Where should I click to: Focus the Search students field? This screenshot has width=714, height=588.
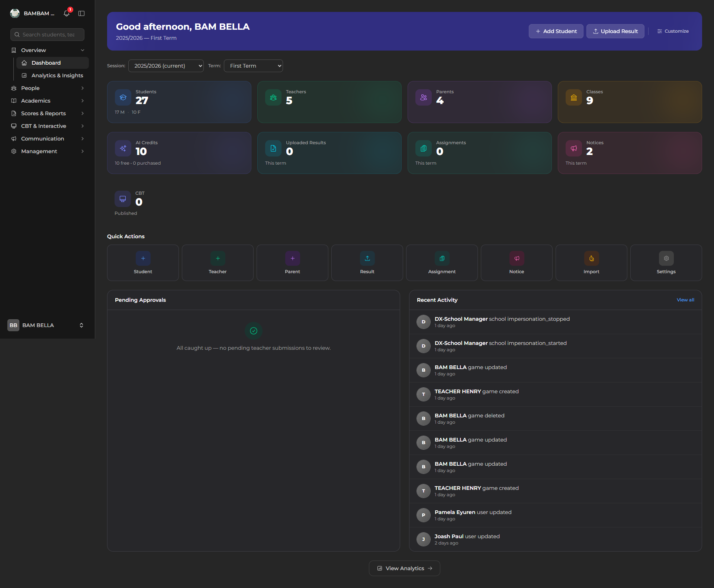(x=48, y=35)
